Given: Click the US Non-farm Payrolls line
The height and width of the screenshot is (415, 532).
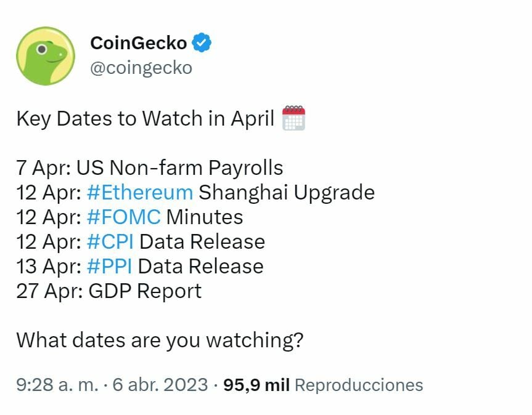Looking at the screenshot, I should click(x=180, y=167).
